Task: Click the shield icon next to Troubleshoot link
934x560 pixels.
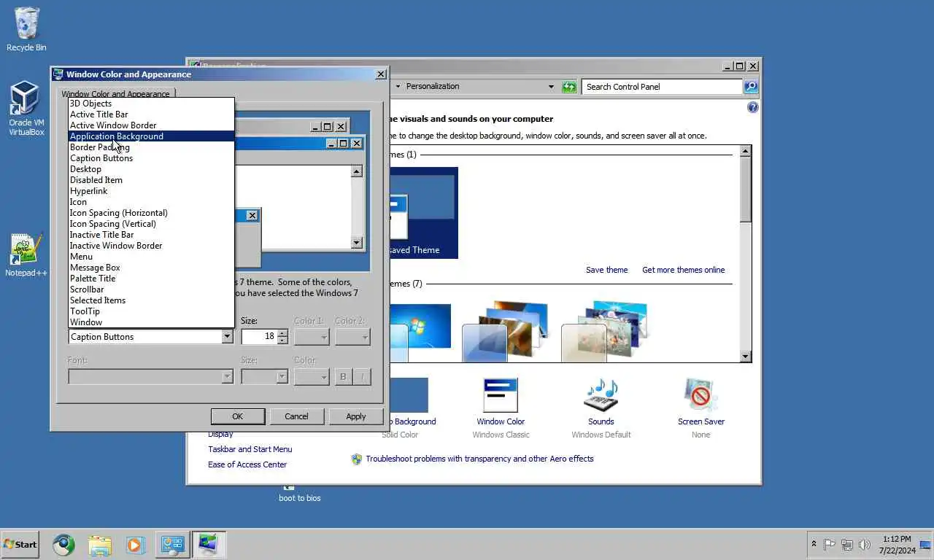Action: [357, 459]
